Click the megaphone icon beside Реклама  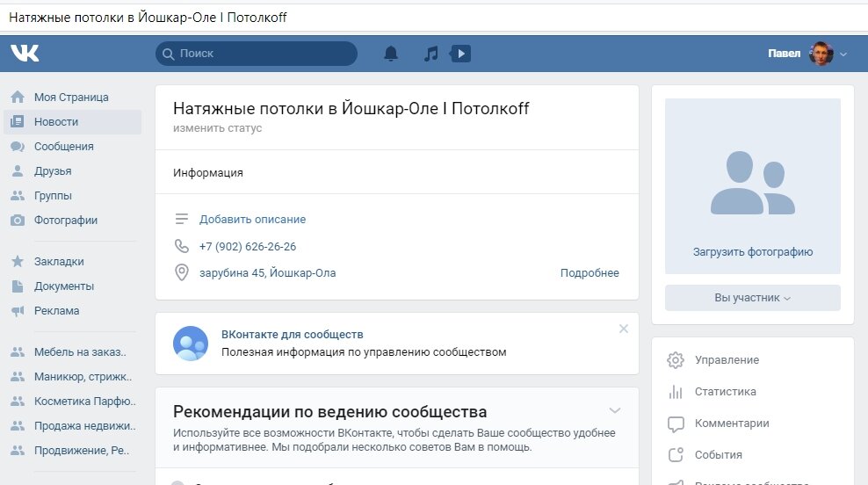tap(18, 311)
